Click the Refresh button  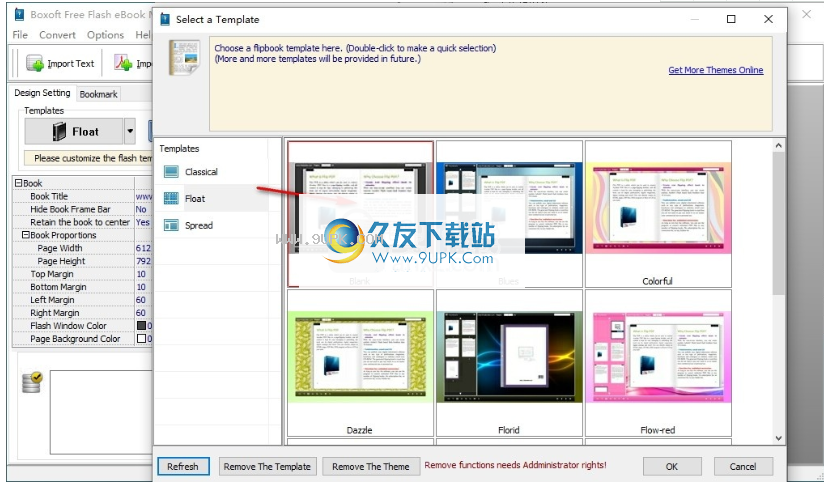point(183,466)
